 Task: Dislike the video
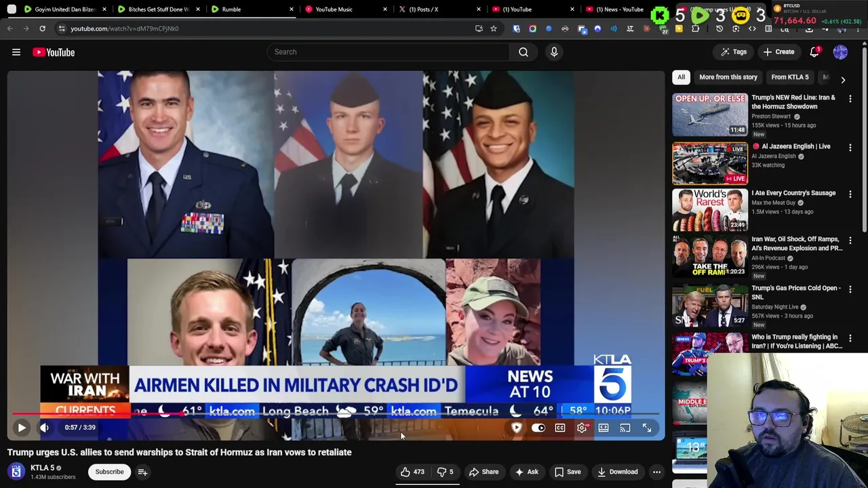(446, 472)
